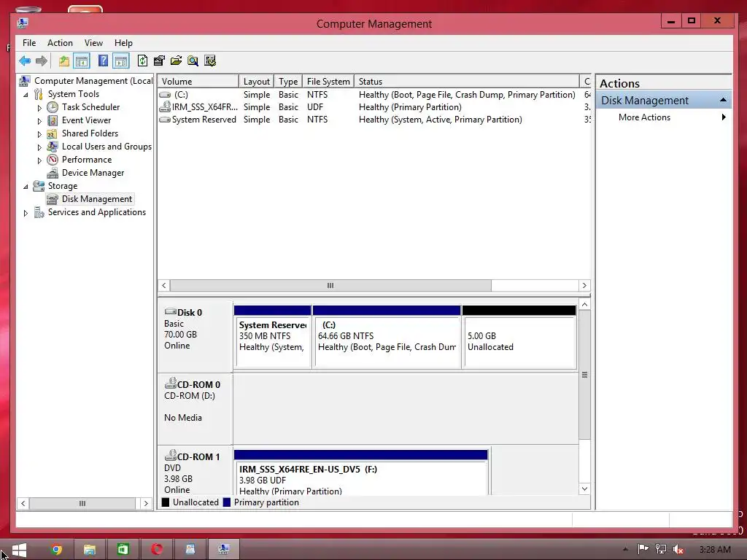
Task: Click the disk view scroll down arrow
Action: [x=584, y=489]
